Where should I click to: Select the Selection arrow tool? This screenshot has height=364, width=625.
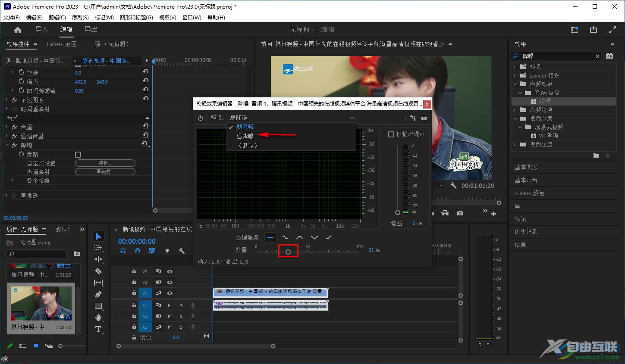[98, 236]
